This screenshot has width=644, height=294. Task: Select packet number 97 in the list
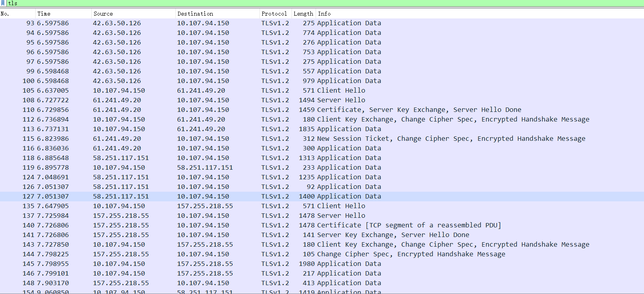pyautogui.click(x=322, y=62)
